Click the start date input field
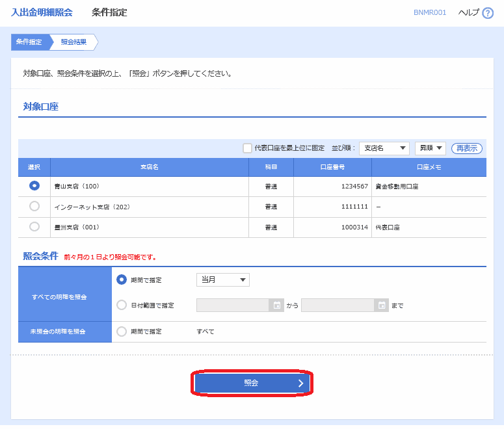 (233, 305)
